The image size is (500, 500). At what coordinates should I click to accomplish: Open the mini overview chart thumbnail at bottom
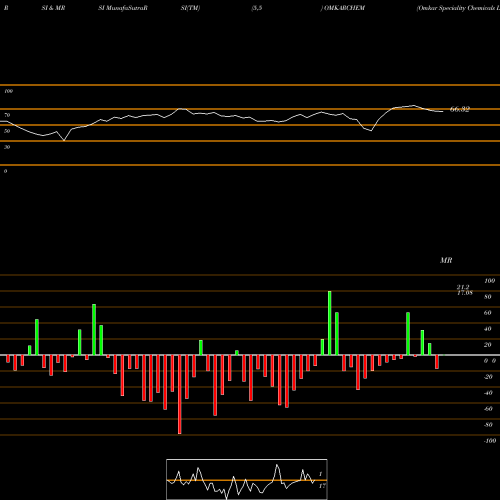pyautogui.click(x=247, y=479)
